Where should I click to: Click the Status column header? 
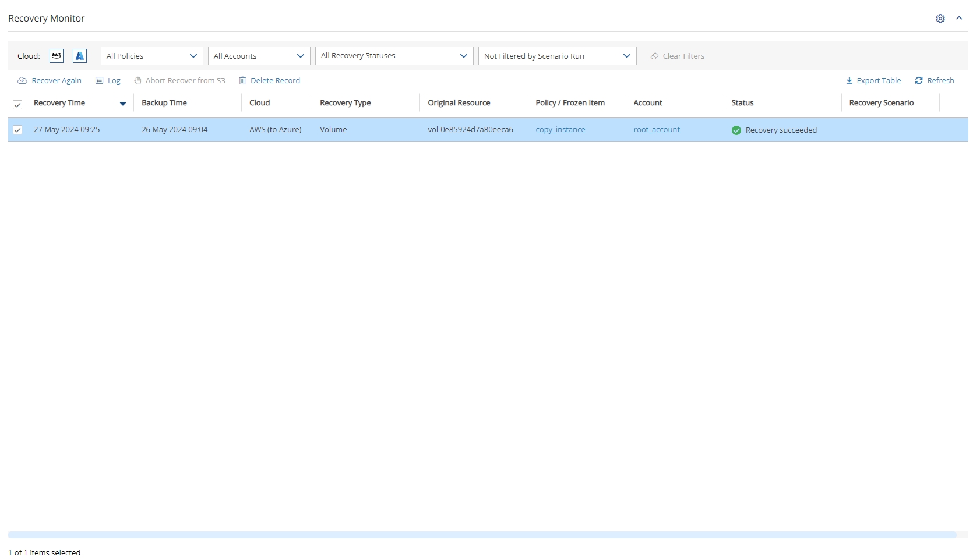pos(742,103)
